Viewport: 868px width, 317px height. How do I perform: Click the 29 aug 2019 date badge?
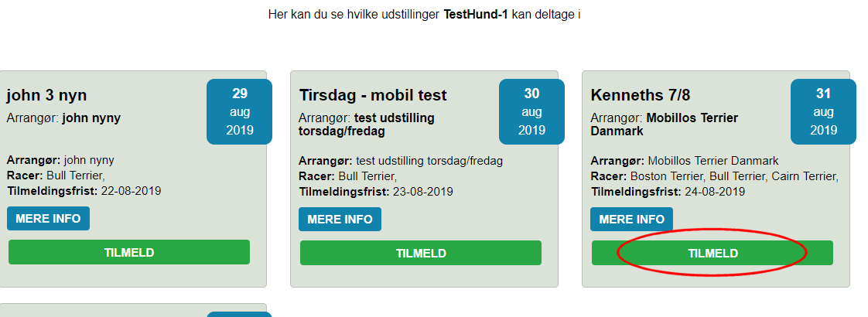[240, 112]
